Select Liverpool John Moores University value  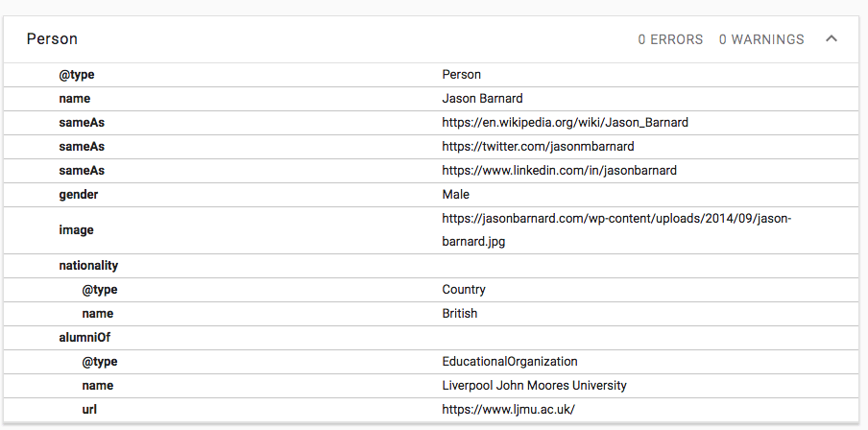[x=534, y=386]
